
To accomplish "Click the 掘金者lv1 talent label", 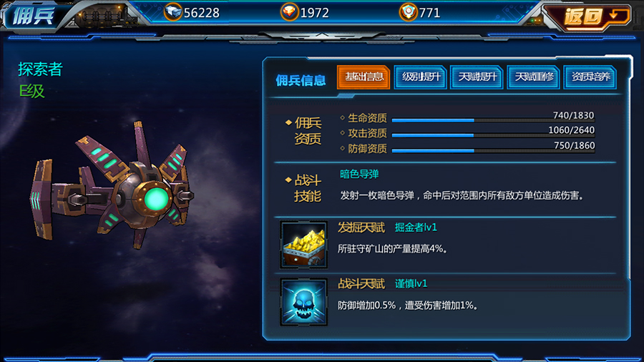I will (x=416, y=228).
